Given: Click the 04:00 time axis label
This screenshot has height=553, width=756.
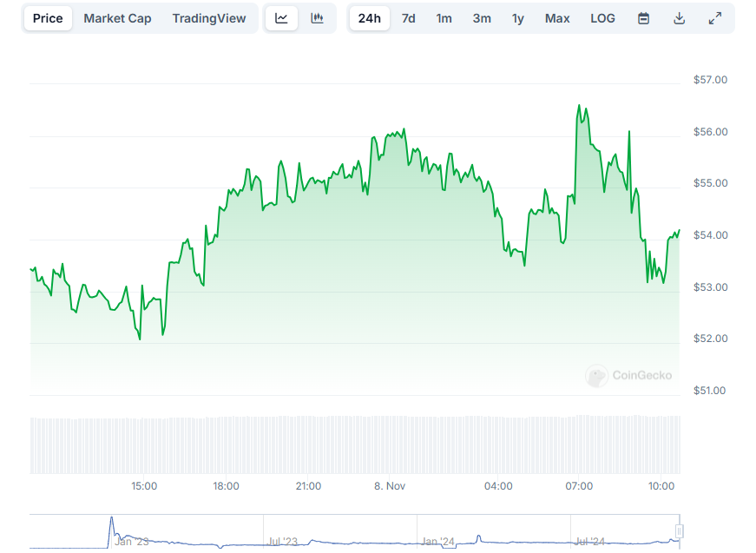Looking at the screenshot, I should (x=498, y=486).
